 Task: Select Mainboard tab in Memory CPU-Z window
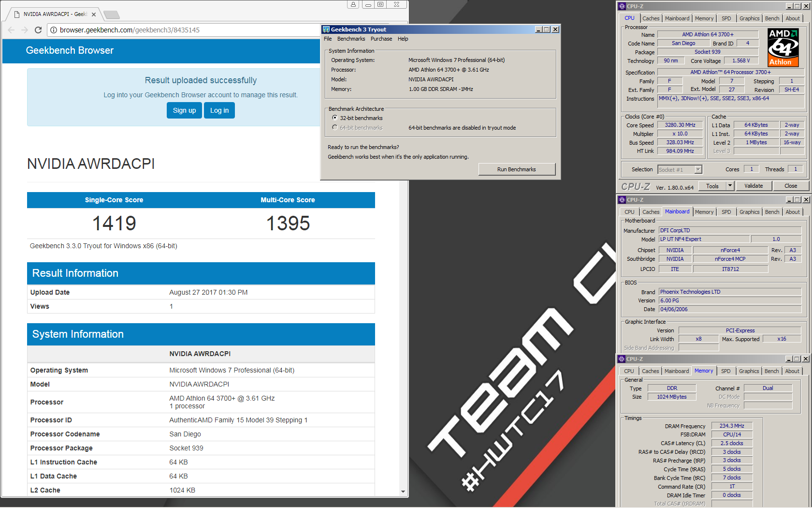677,371
